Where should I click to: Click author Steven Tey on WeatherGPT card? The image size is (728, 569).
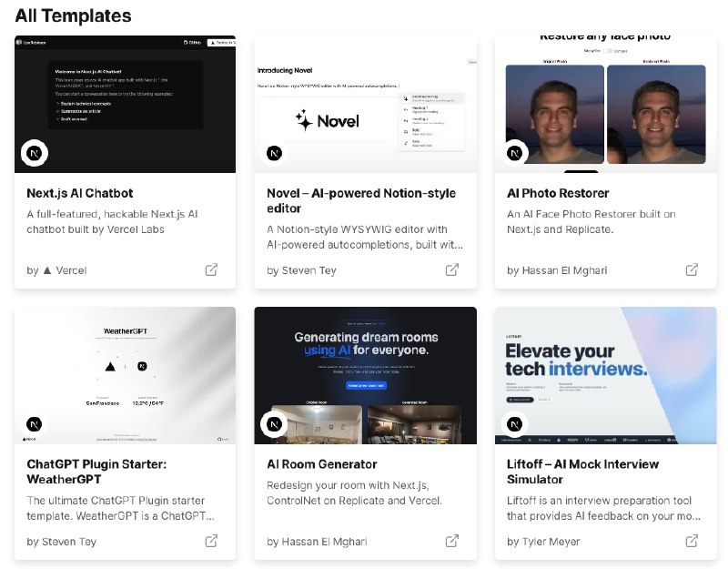pyautogui.click(x=69, y=542)
